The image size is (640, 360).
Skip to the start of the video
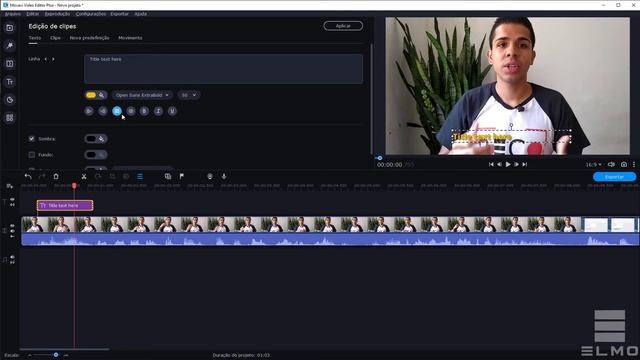click(491, 164)
